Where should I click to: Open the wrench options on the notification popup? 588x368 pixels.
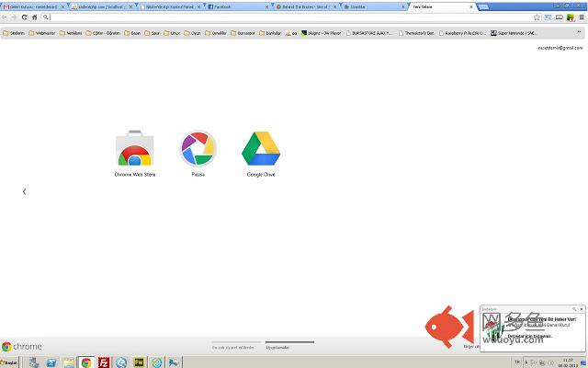[573, 309]
